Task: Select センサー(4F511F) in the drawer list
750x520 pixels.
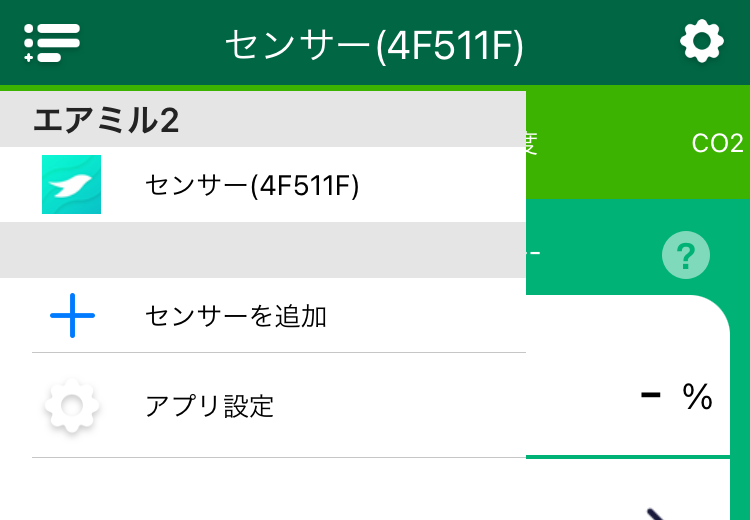Action: point(251,185)
